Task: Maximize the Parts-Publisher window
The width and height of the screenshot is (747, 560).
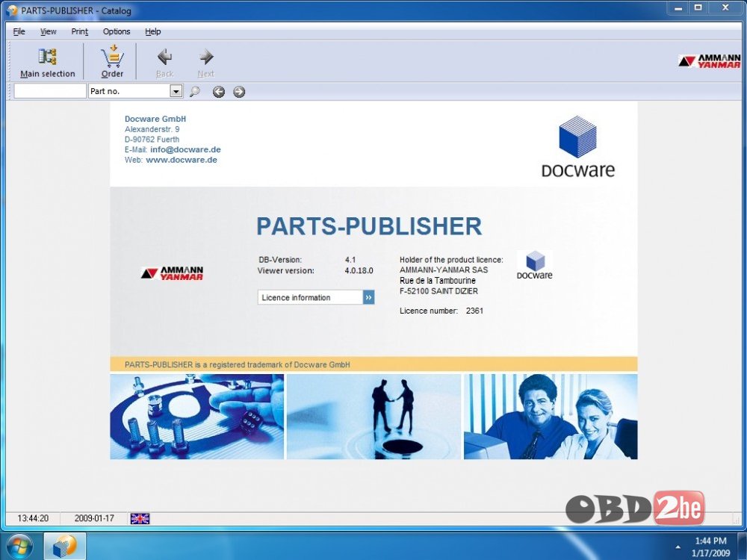Action: pyautogui.click(x=698, y=8)
